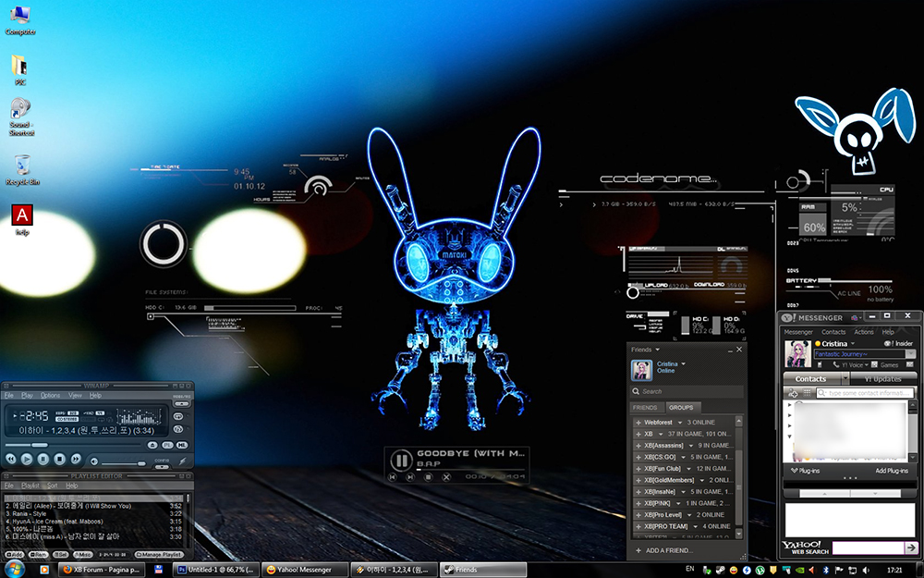Open the XB[Assassins] group dropdown arrow
Screen dimensions: 924x578
691,446
